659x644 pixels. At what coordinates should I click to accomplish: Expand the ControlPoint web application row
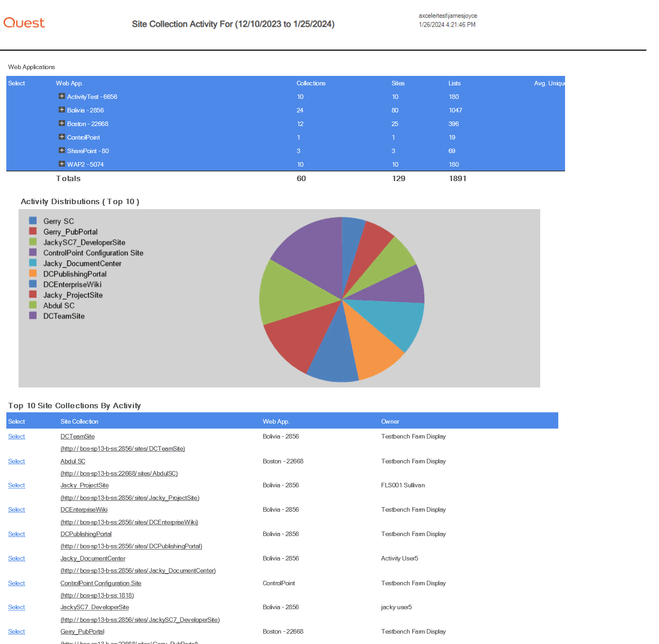coord(61,137)
